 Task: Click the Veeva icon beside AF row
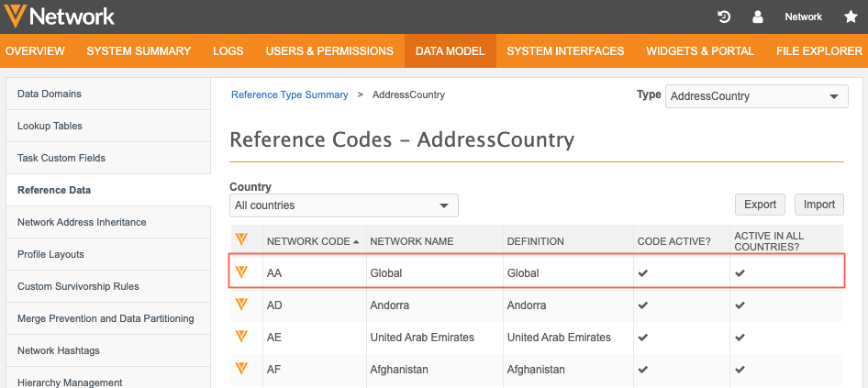[x=242, y=369]
